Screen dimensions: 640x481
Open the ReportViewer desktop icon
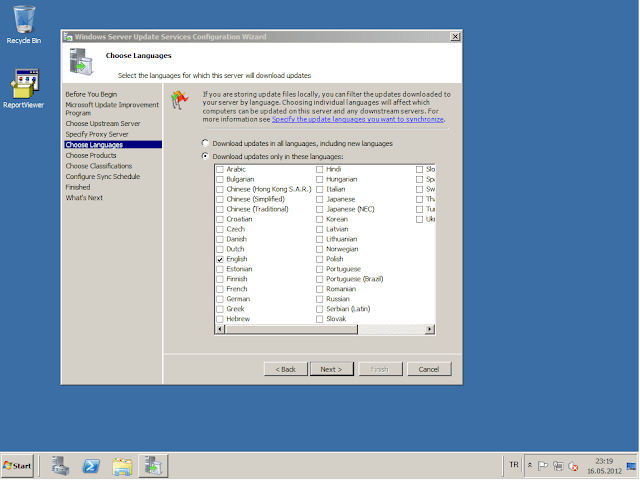click(23, 87)
